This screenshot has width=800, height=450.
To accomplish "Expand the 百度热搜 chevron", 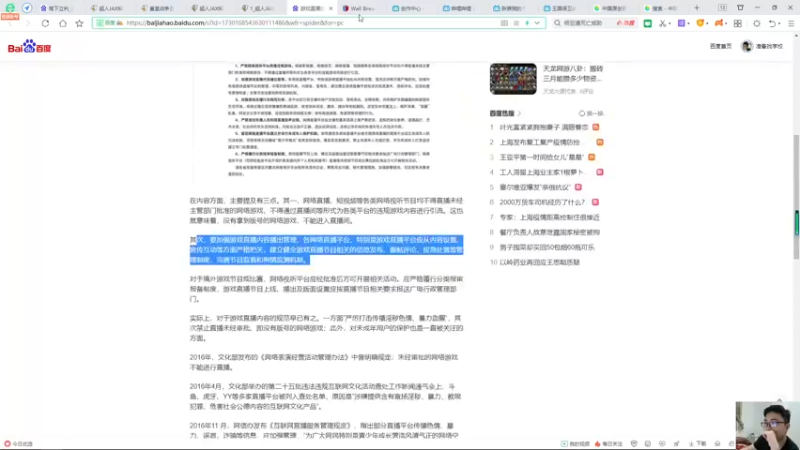I will tap(519, 113).
